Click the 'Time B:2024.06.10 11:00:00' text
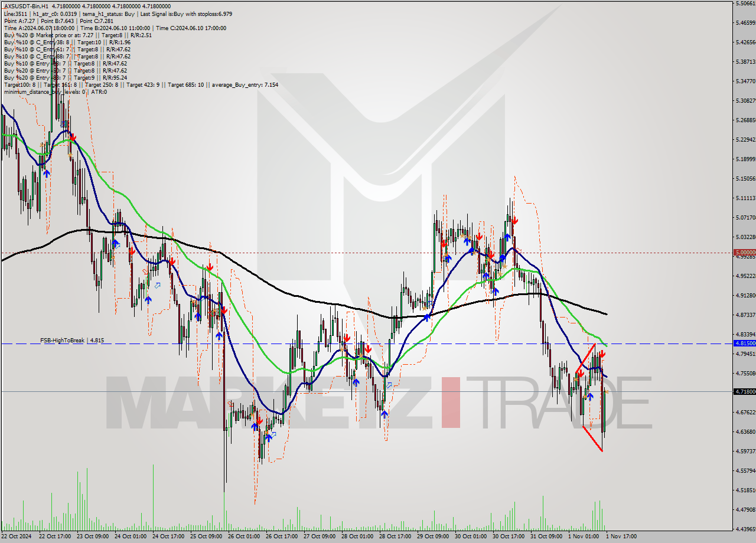Image resolution: width=756 pixels, height=543 pixels. [x=115, y=28]
